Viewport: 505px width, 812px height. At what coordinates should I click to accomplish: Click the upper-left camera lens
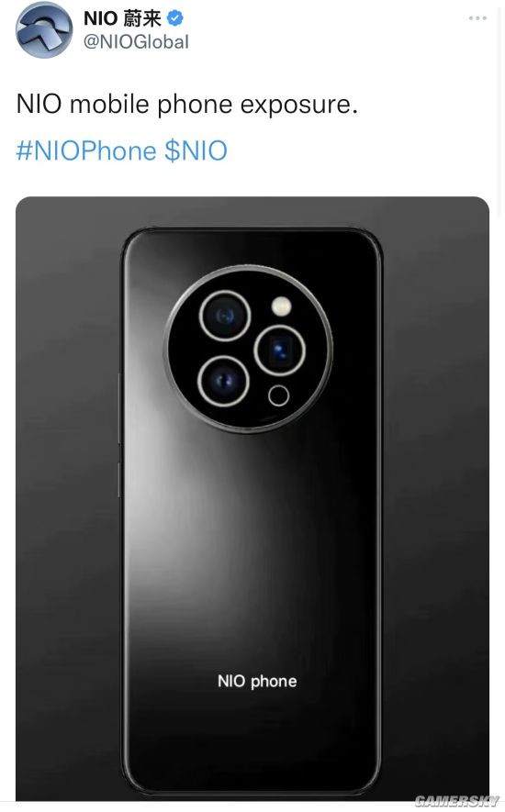click(225, 316)
